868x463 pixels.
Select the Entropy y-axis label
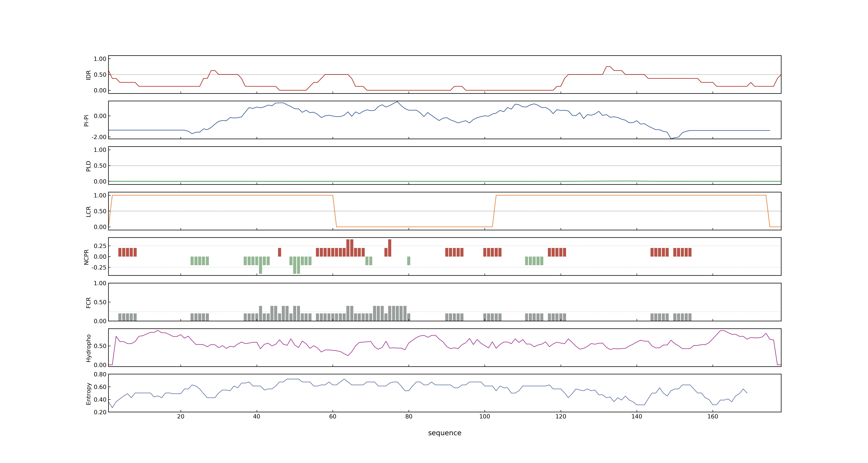point(89,394)
